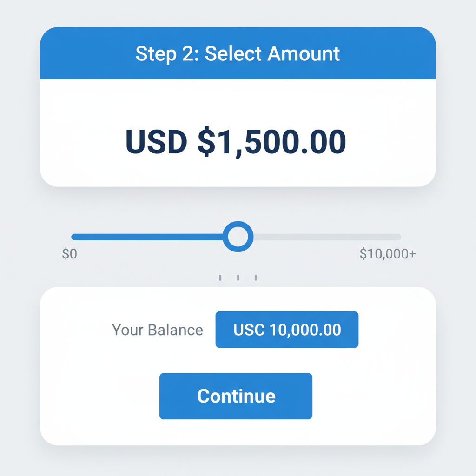Click the $10,000+ maximum label

pos(388,252)
